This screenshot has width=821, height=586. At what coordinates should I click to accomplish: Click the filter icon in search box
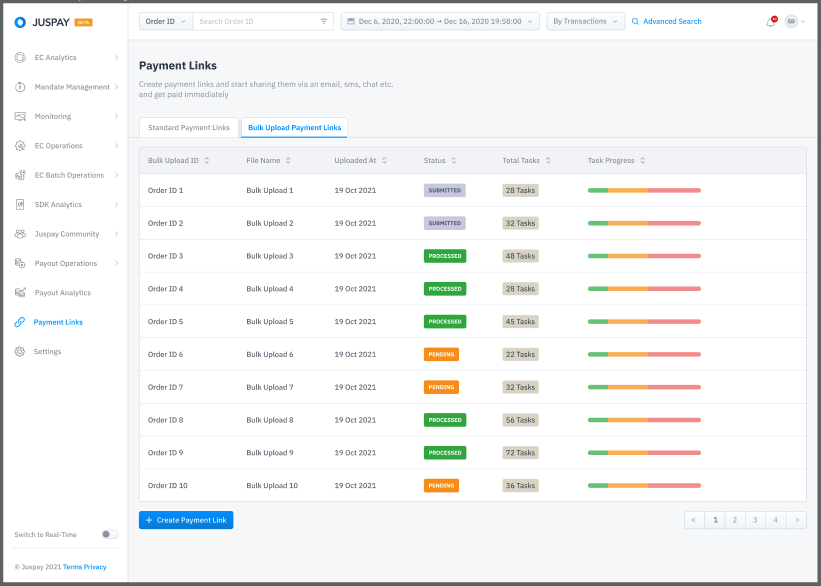[324, 21]
